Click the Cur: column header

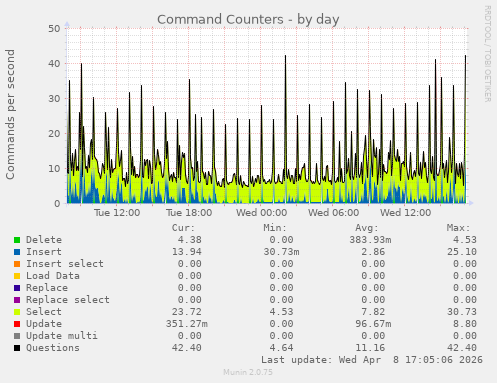pos(183,228)
